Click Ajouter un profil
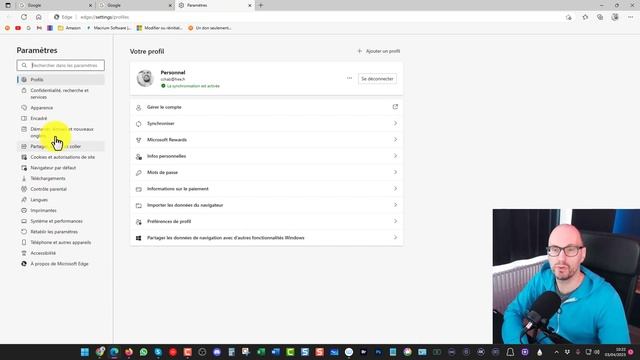The height and width of the screenshot is (360, 640). [x=378, y=51]
